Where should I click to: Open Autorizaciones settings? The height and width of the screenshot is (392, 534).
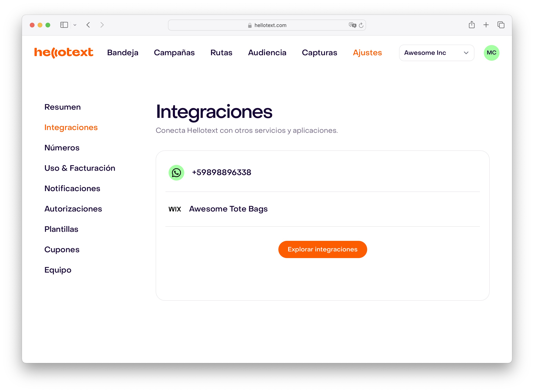click(73, 209)
